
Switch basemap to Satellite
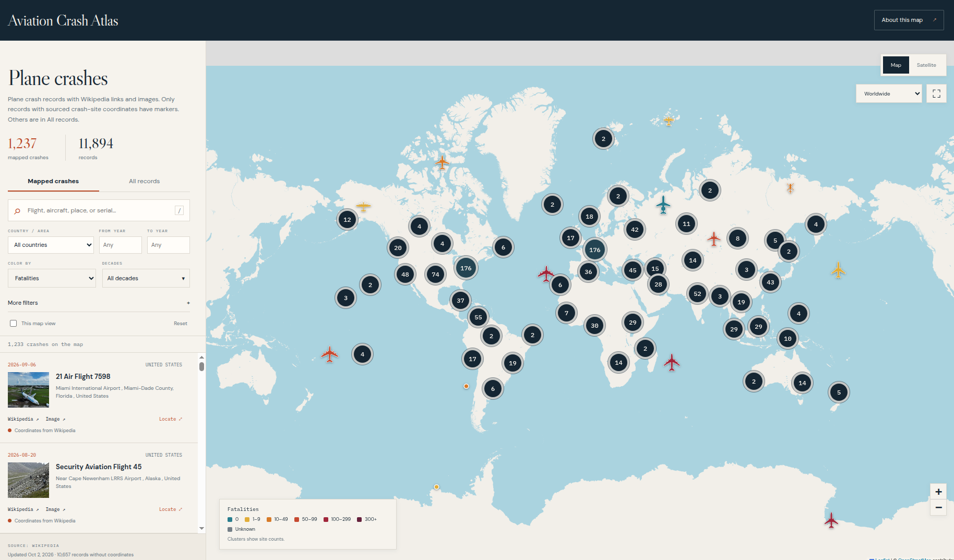click(926, 65)
